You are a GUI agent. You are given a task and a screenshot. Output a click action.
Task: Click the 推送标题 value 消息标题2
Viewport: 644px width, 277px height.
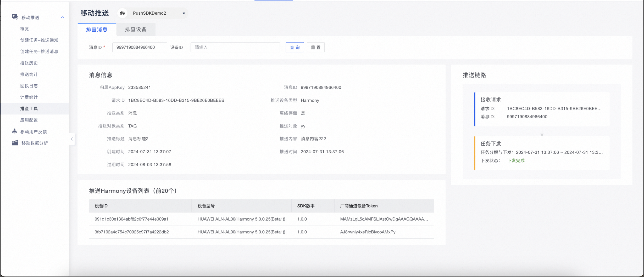point(138,139)
